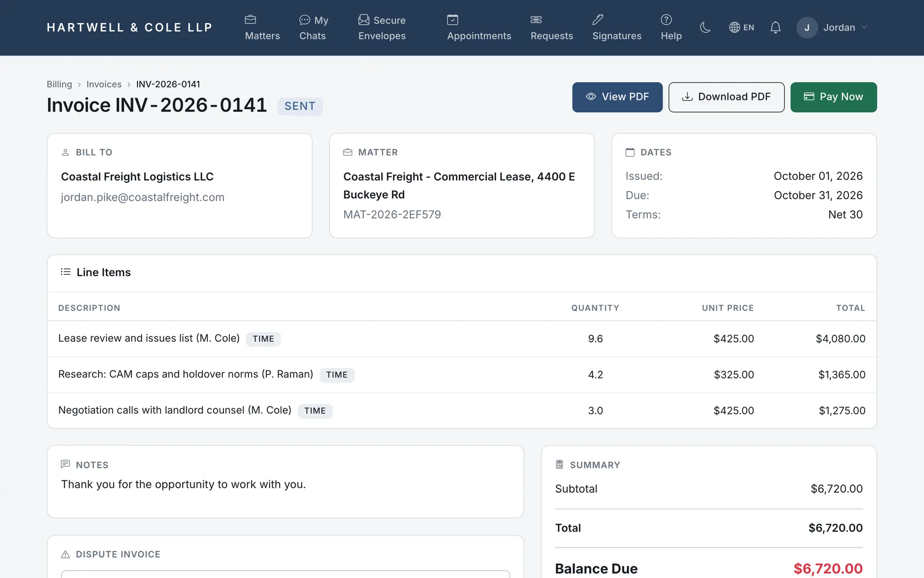Click the Secure Envelopes envelope icon
The height and width of the screenshot is (578, 924).
[364, 19]
